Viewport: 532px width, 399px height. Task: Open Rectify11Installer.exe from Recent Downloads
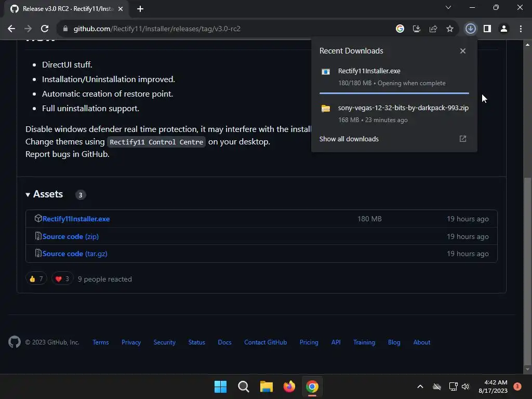coord(369,71)
